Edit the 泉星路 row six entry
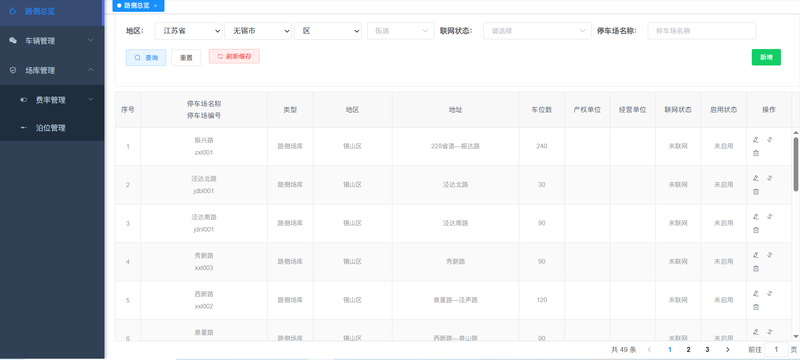This screenshot has height=360, width=800. coord(756,332)
